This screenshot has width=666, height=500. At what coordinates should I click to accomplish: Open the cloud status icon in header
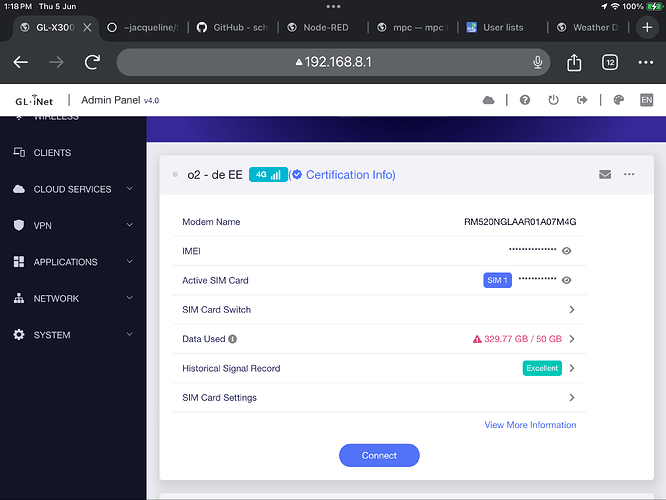tap(488, 100)
